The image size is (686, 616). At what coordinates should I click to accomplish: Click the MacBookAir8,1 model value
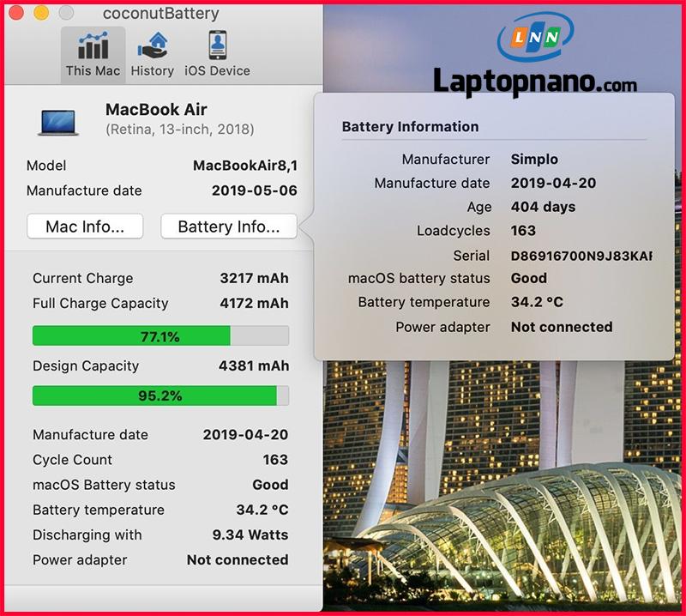[x=245, y=166]
